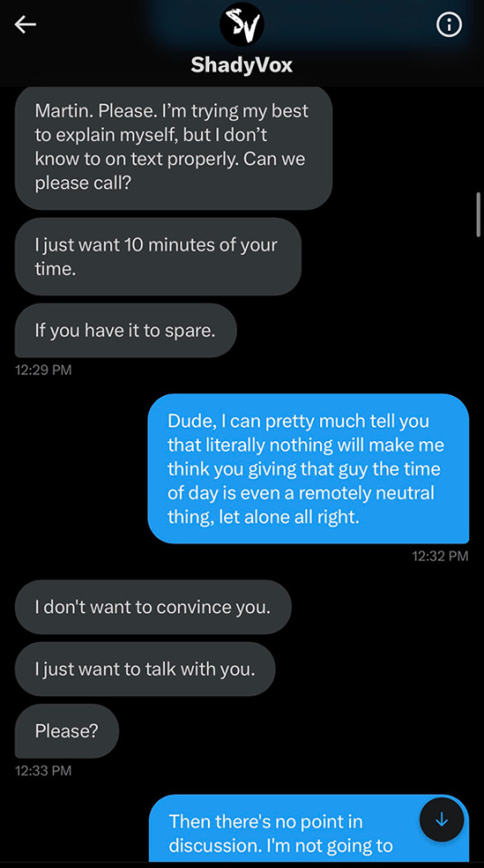Tap the ShadyVox profile avatar
This screenshot has width=484, height=868.
point(242,24)
